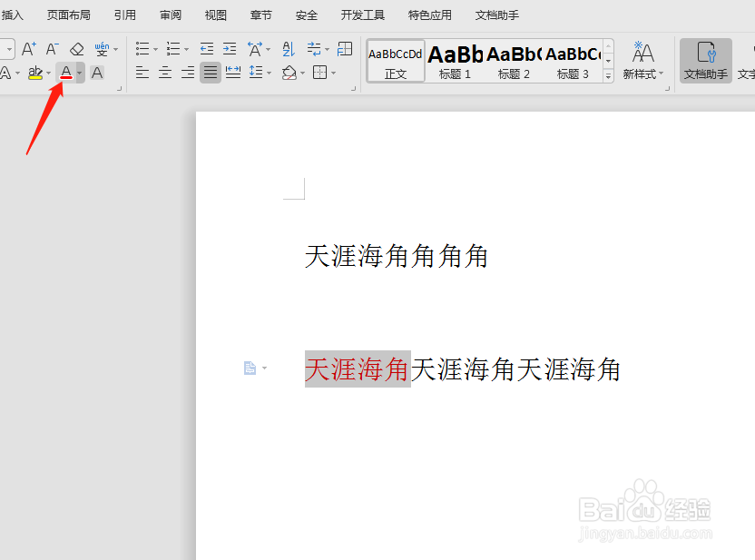755x560 pixels.
Task: Click the 新样式 button
Action: [x=643, y=60]
